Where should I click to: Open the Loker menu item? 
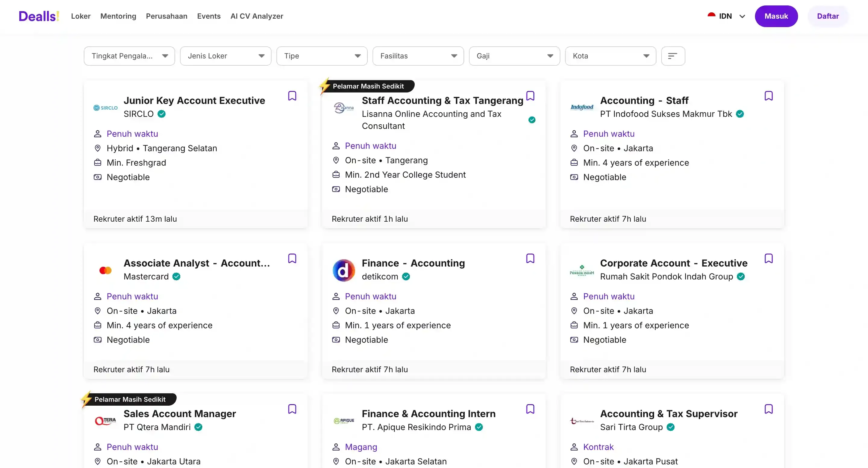pos(81,16)
